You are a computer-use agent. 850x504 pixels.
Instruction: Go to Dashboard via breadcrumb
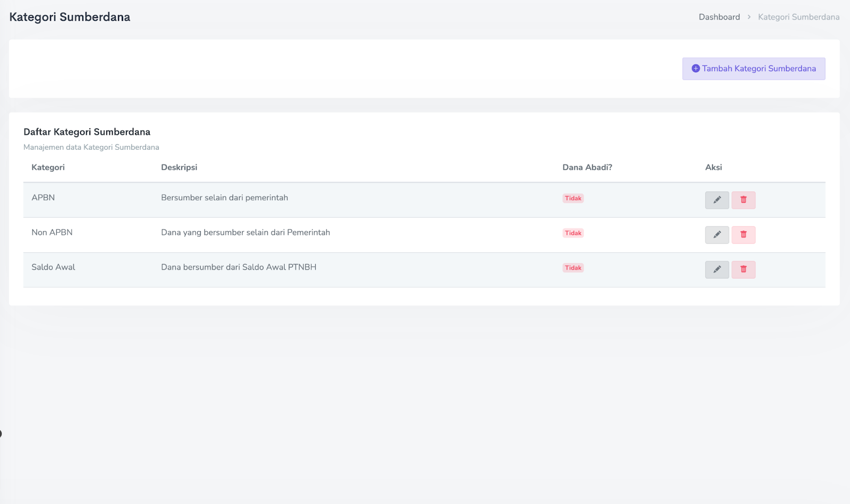(719, 17)
